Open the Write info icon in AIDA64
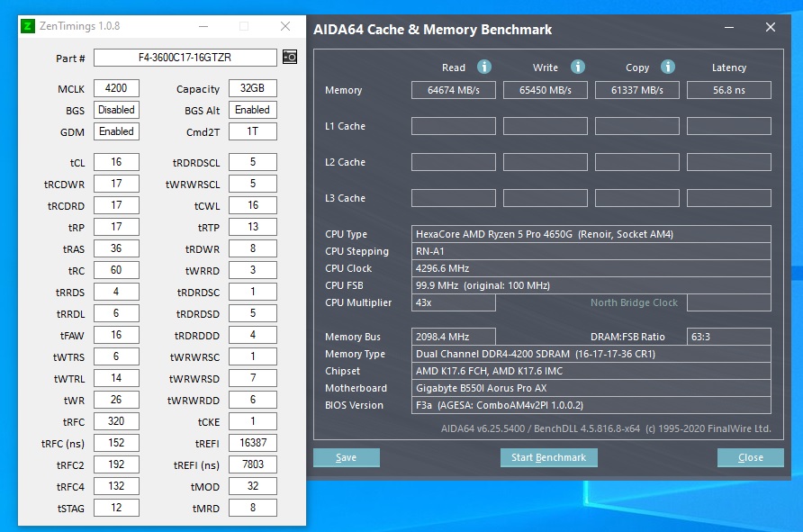803x532 pixels. click(x=578, y=67)
